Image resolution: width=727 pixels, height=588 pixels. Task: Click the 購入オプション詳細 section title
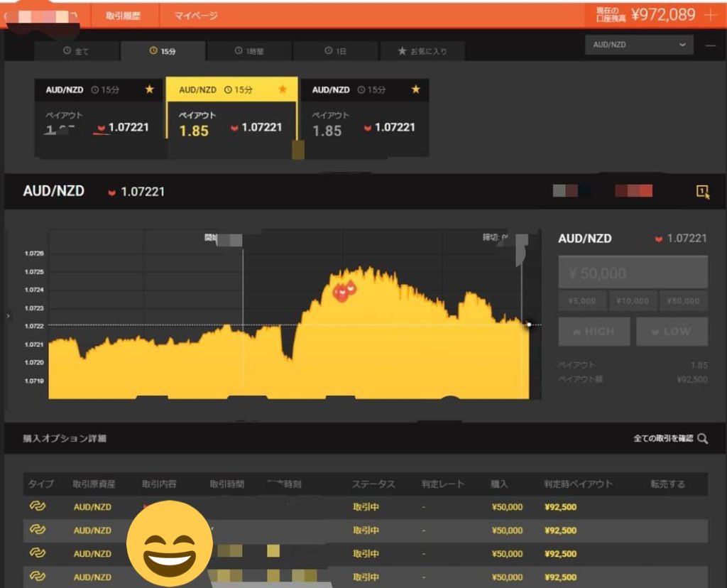tap(65, 438)
